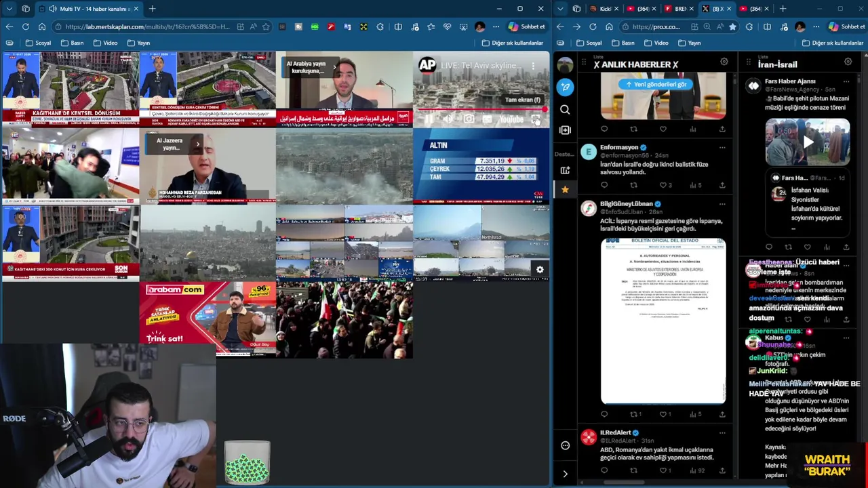
Task: Retweet the BilgiGüneyLübnan post
Action: point(635,414)
